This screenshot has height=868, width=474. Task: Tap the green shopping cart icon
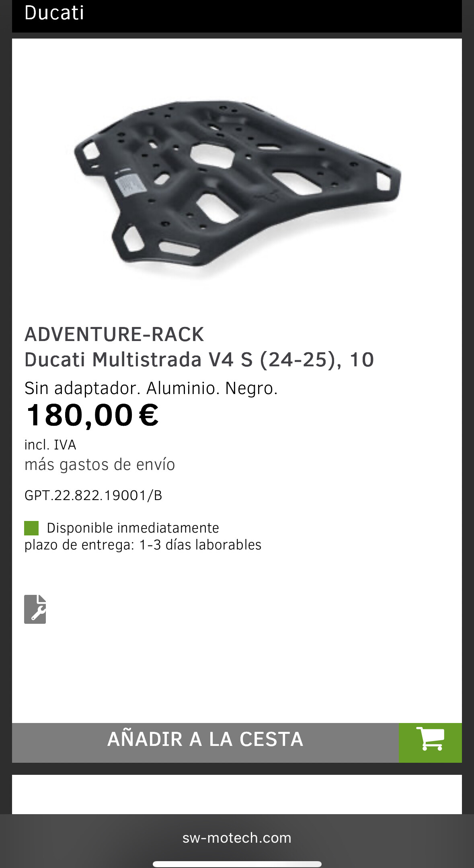430,743
